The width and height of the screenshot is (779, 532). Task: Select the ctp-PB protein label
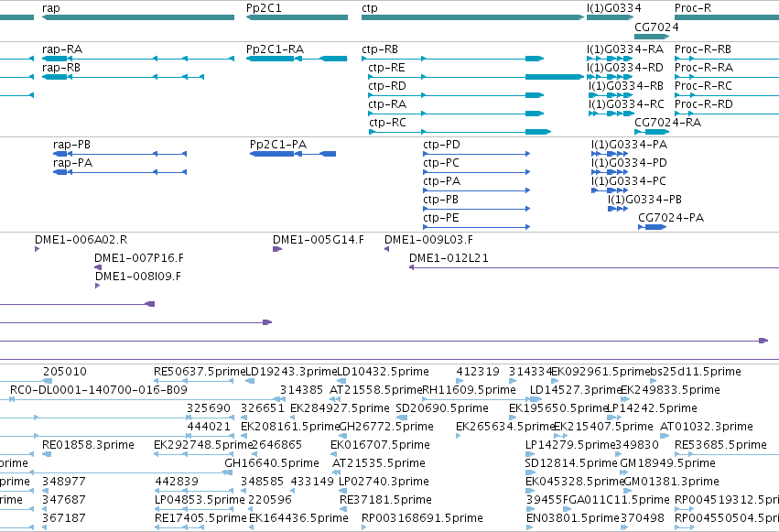point(440,201)
